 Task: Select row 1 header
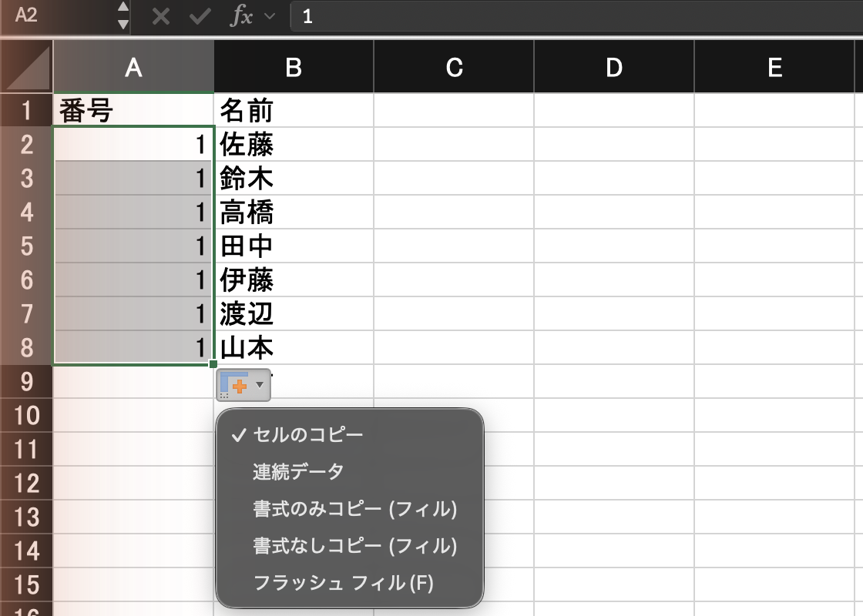26,111
